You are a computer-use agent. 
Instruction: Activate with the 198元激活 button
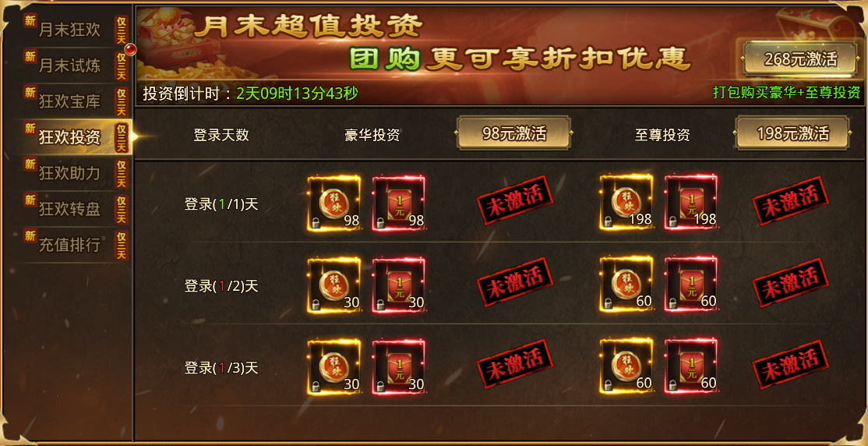tap(792, 133)
